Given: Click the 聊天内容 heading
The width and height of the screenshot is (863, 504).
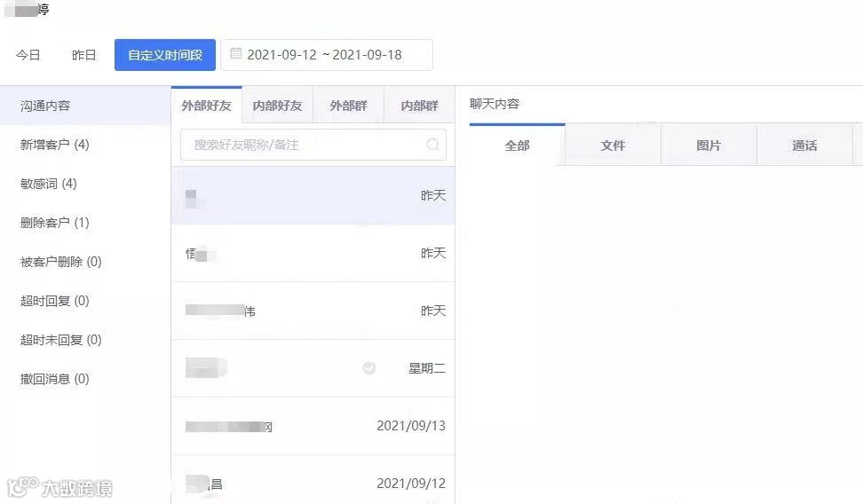Looking at the screenshot, I should pyautogui.click(x=495, y=104).
